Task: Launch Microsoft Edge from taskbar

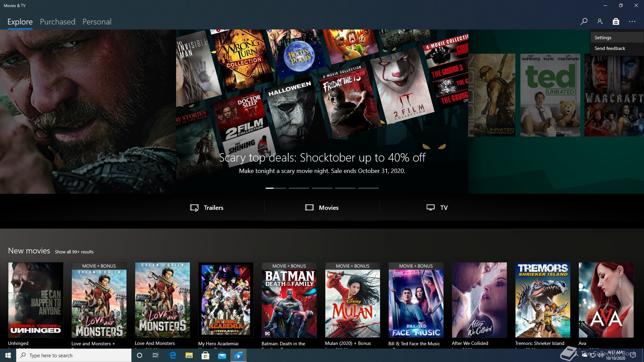Action: (x=173, y=355)
